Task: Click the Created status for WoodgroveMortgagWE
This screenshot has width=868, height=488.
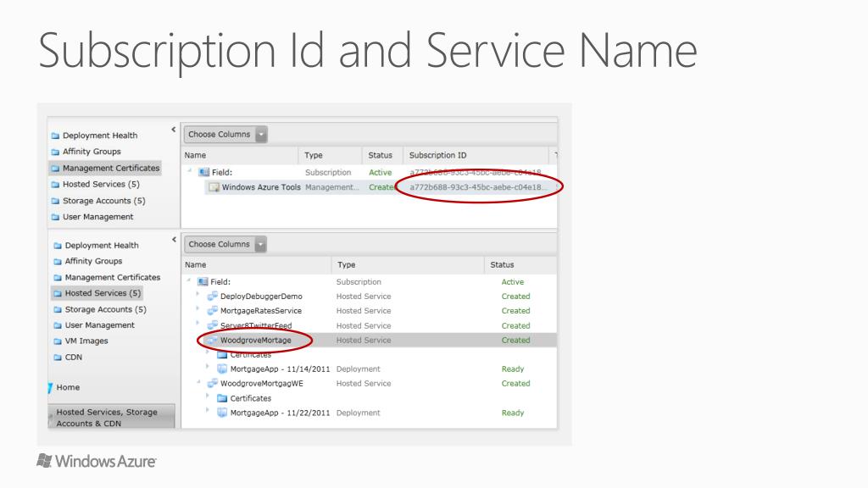Action: coord(516,384)
